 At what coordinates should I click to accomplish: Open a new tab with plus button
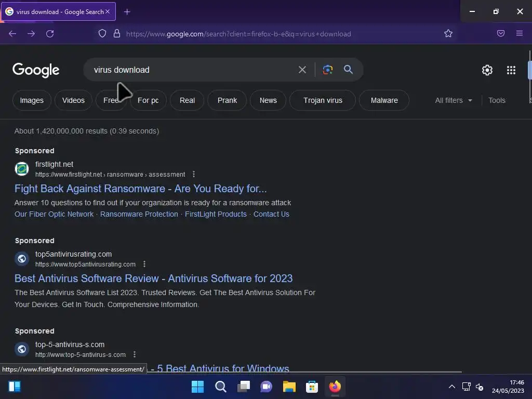tap(127, 12)
